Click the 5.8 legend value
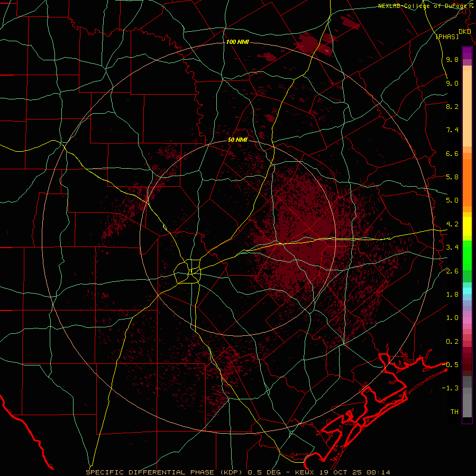Screen dimensions: 476x476 coord(452,177)
